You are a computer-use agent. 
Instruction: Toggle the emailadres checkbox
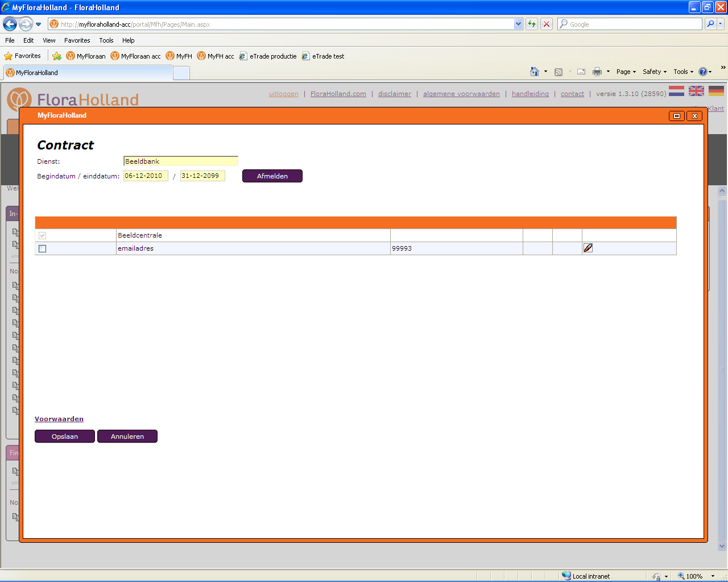pyautogui.click(x=42, y=248)
